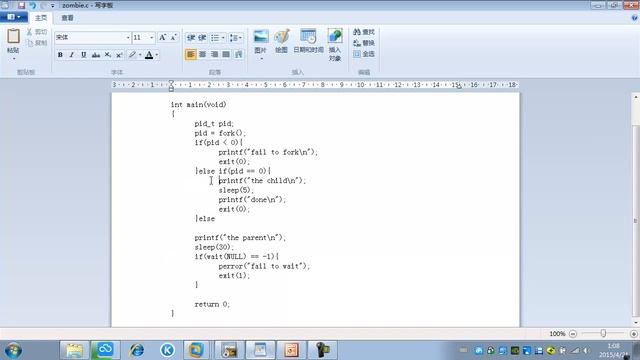Click the Paste clipboard icon
Screen dimensions: 640x360
[13, 36]
